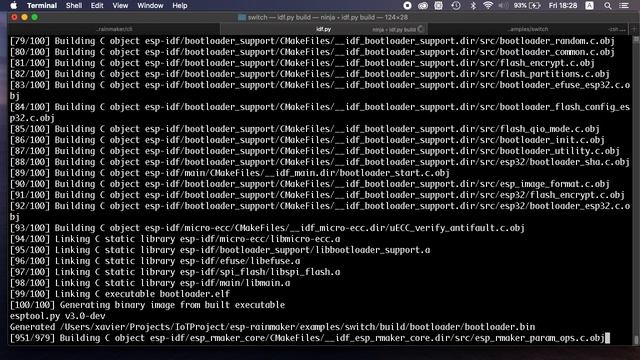Click the 93% battery status indicator

pyautogui.click(x=527, y=5)
